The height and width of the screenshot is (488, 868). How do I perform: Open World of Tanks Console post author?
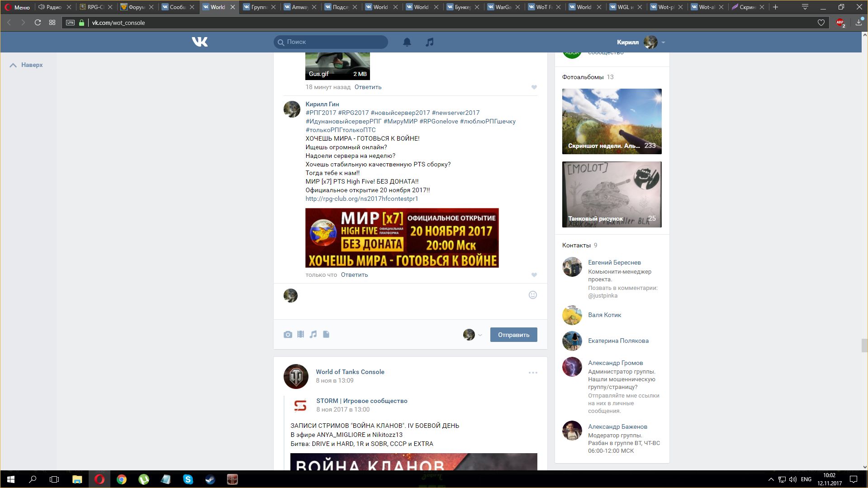350,372
